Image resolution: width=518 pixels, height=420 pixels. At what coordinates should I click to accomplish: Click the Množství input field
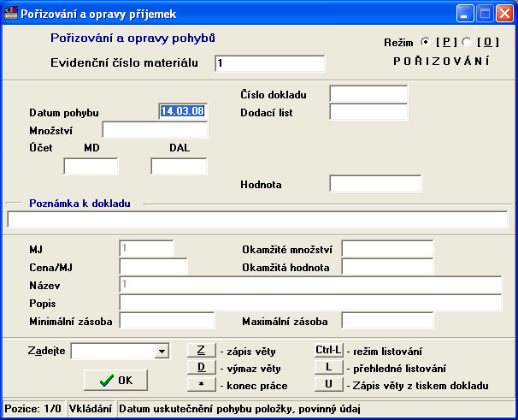[155, 130]
